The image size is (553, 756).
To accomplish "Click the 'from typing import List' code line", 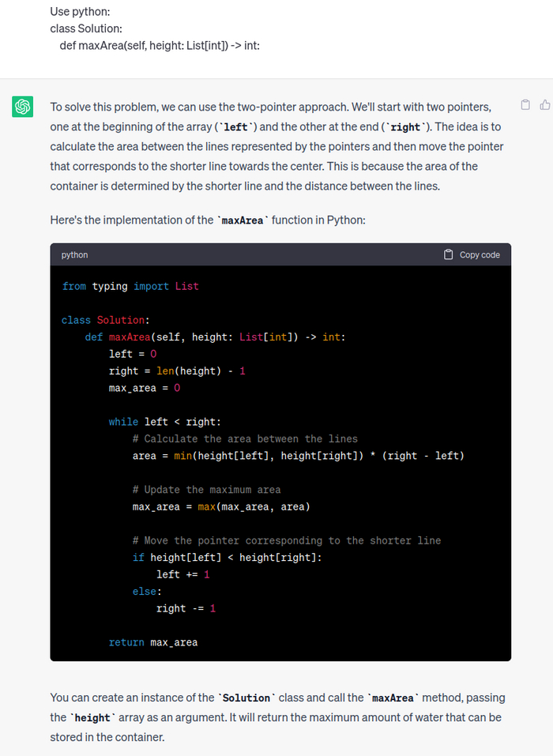I will tap(130, 287).
